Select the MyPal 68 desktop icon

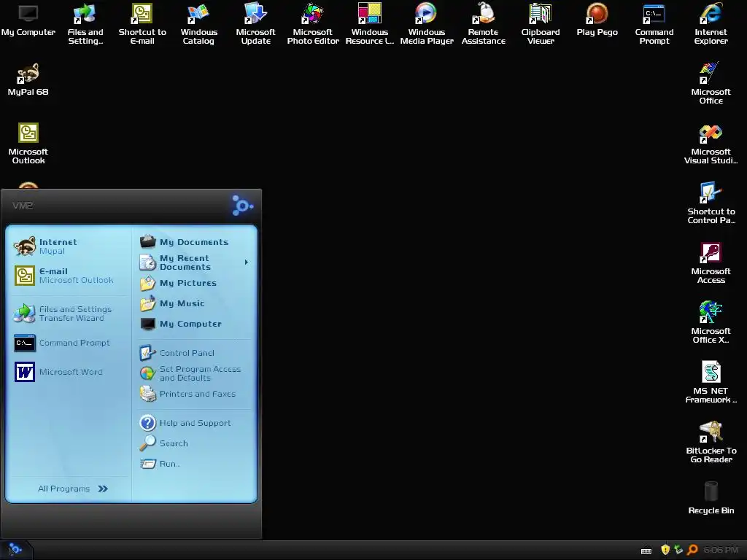click(x=28, y=80)
